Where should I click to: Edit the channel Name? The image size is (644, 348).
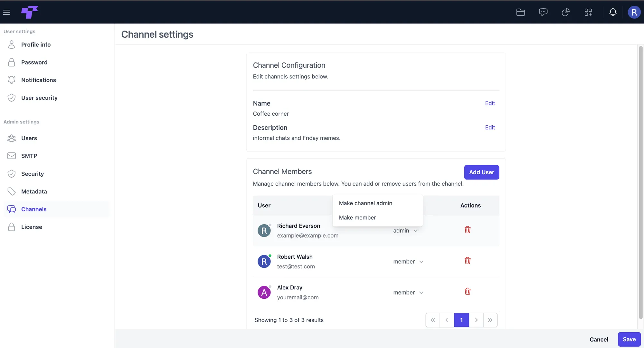[490, 103]
